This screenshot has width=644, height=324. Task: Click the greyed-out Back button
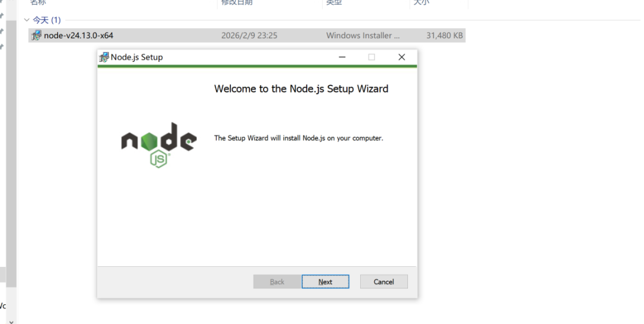[277, 282]
